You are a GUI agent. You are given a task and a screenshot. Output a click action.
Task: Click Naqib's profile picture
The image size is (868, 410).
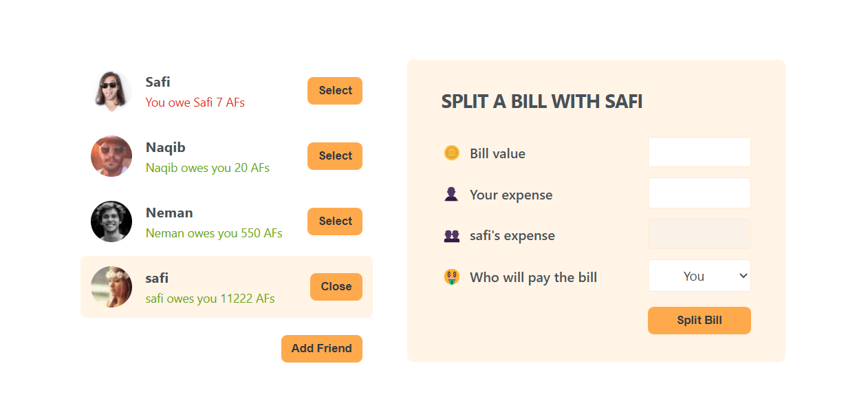[x=111, y=156]
